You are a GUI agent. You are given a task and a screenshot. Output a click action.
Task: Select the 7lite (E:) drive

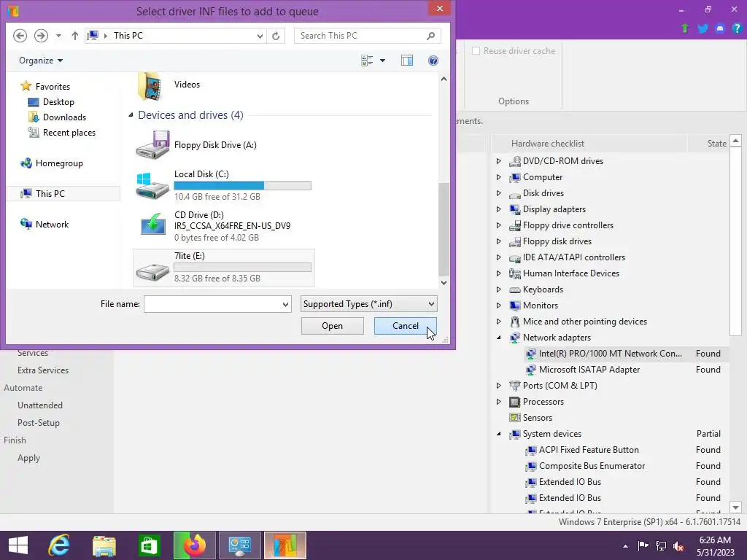[x=223, y=267]
